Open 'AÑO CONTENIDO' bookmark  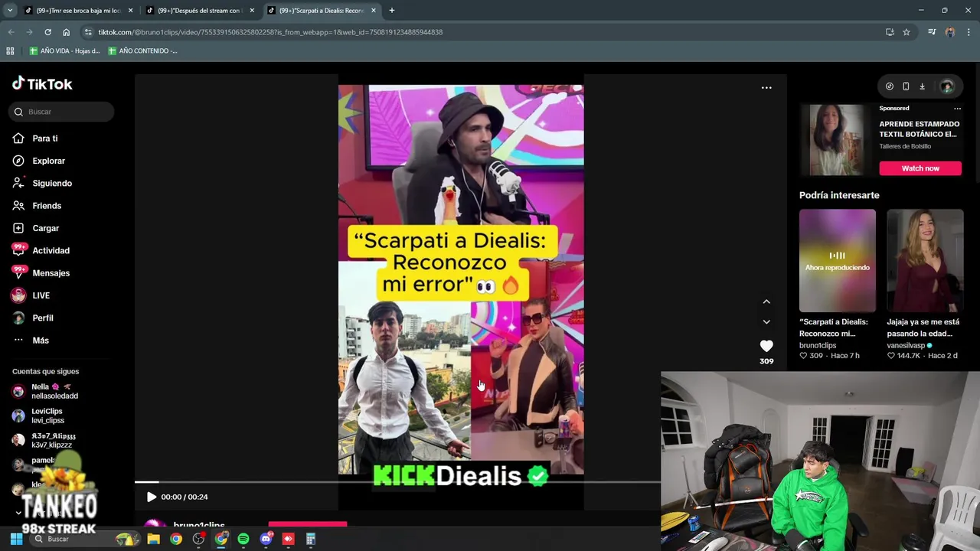142,51
